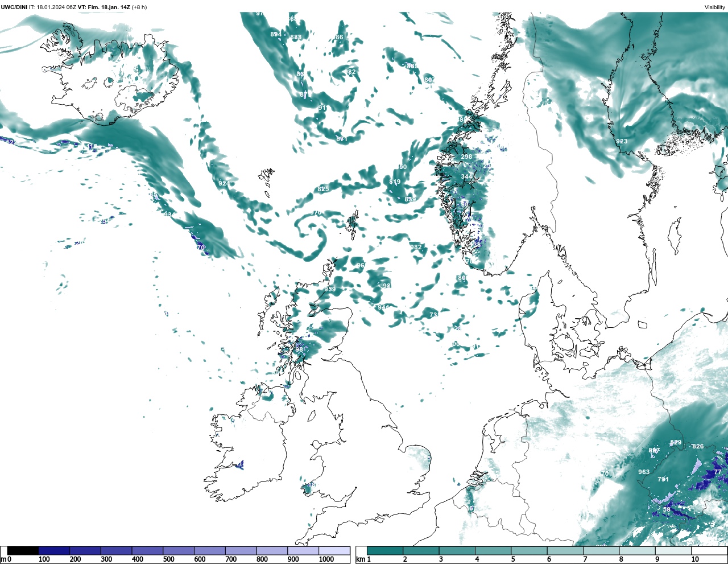
Task: Click the 'km' unit label in the legend
Action: pos(359,559)
